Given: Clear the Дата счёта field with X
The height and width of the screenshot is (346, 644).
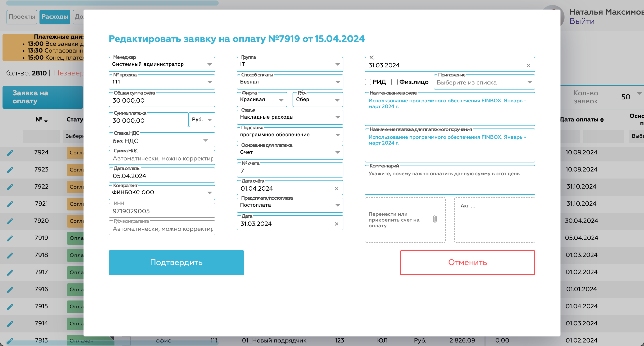Looking at the screenshot, I should coord(336,189).
